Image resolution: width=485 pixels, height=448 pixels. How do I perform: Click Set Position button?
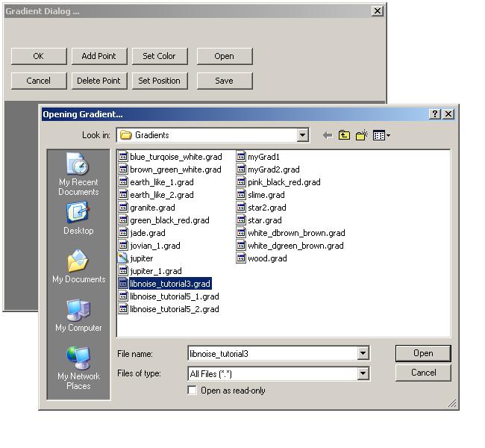(160, 81)
